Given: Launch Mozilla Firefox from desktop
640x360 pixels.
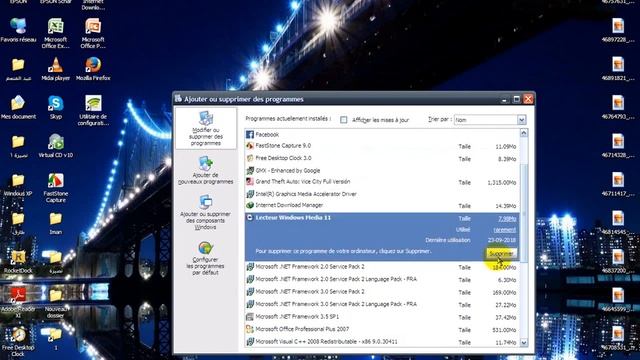Looking at the screenshot, I should click(93, 69).
